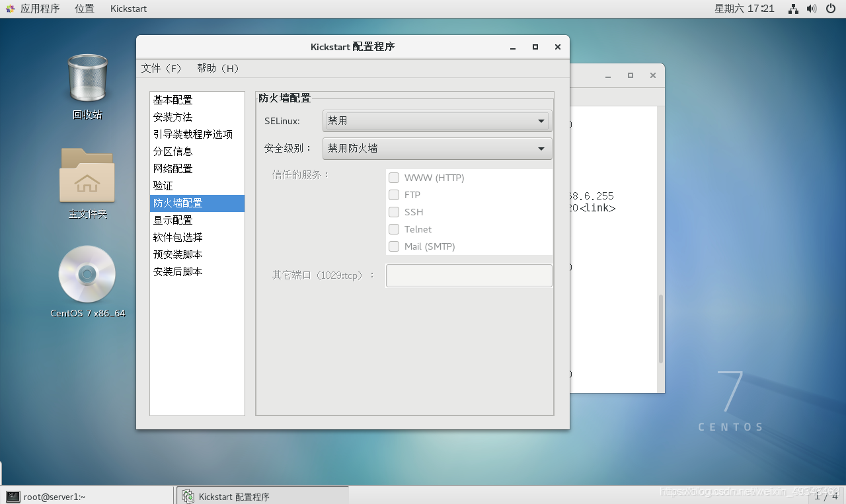
Task: Open the Kickstart top bar app menu
Action: [x=129, y=9]
